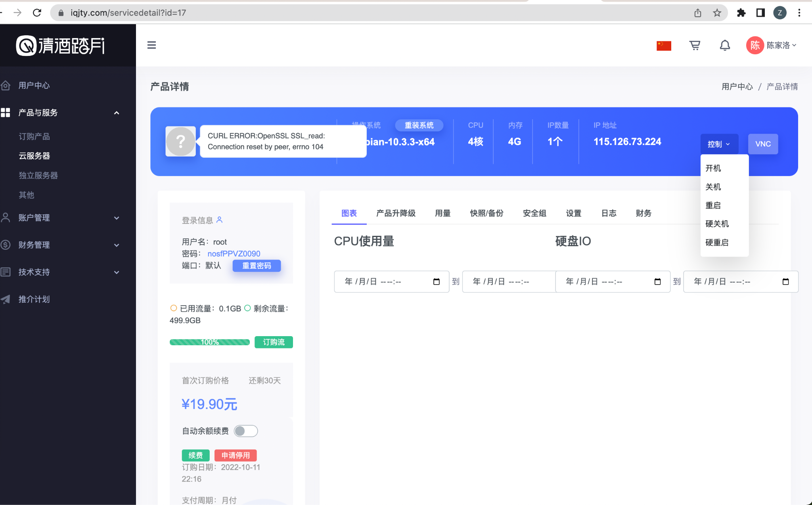Open the shopping cart icon

(695, 45)
